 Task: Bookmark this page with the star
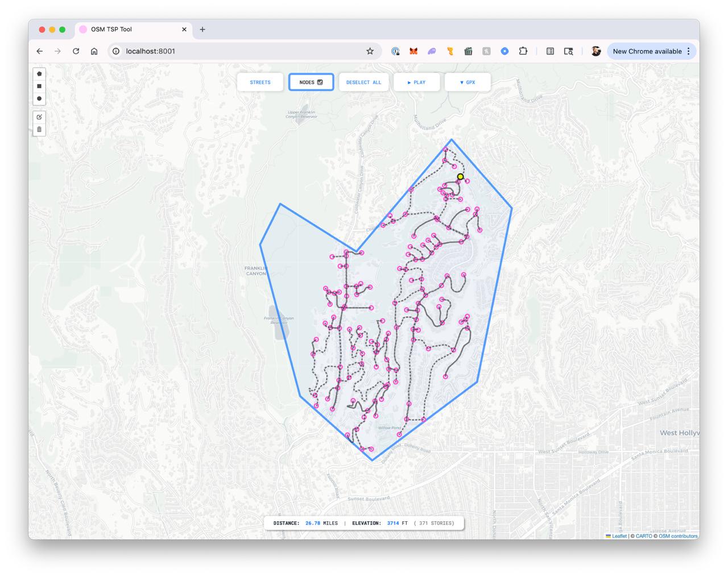[x=370, y=51]
